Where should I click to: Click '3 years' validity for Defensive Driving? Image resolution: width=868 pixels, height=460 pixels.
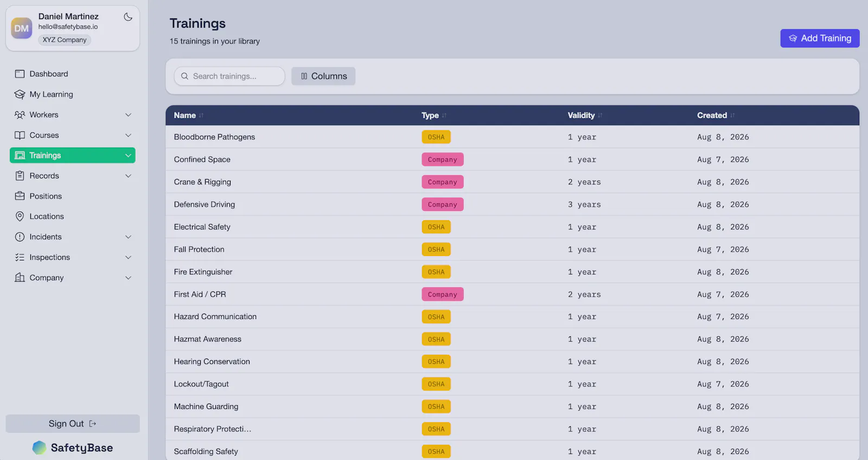584,205
